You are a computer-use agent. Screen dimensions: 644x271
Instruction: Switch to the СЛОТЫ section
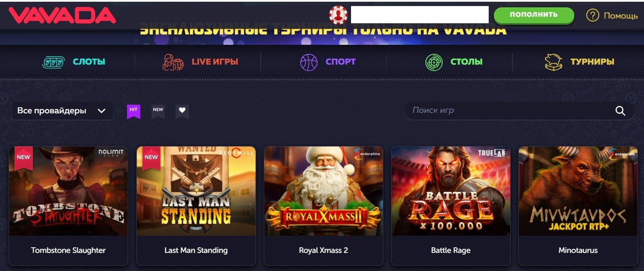point(89,62)
